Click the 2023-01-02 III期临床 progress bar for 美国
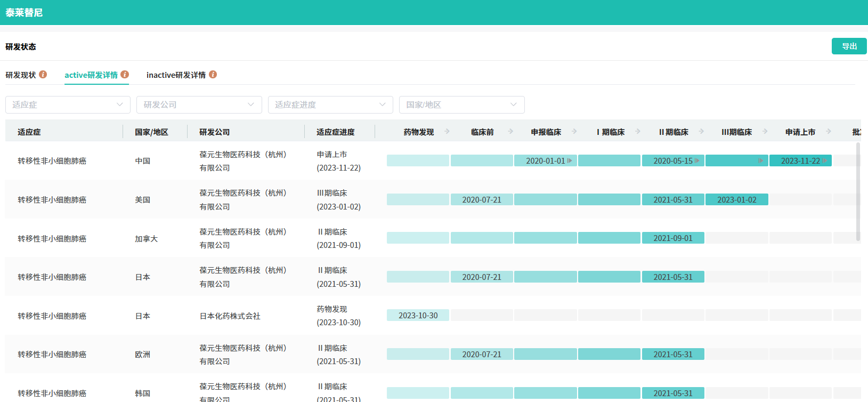The width and height of the screenshot is (868, 402). point(736,199)
